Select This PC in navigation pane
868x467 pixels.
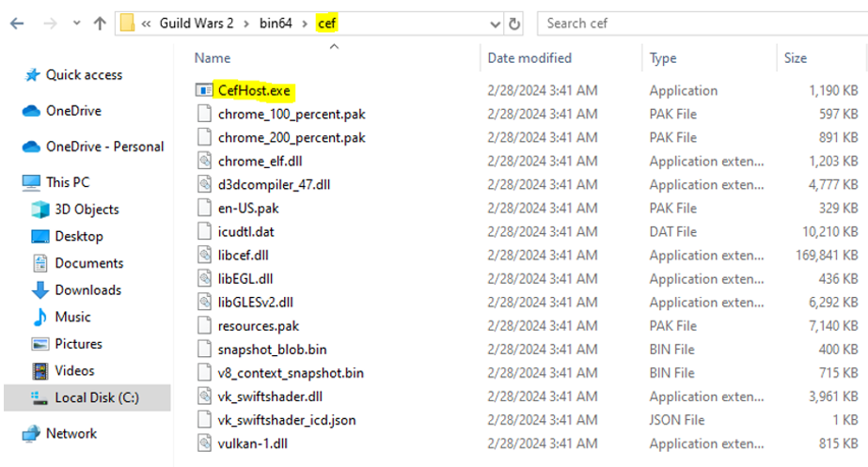coord(68,182)
